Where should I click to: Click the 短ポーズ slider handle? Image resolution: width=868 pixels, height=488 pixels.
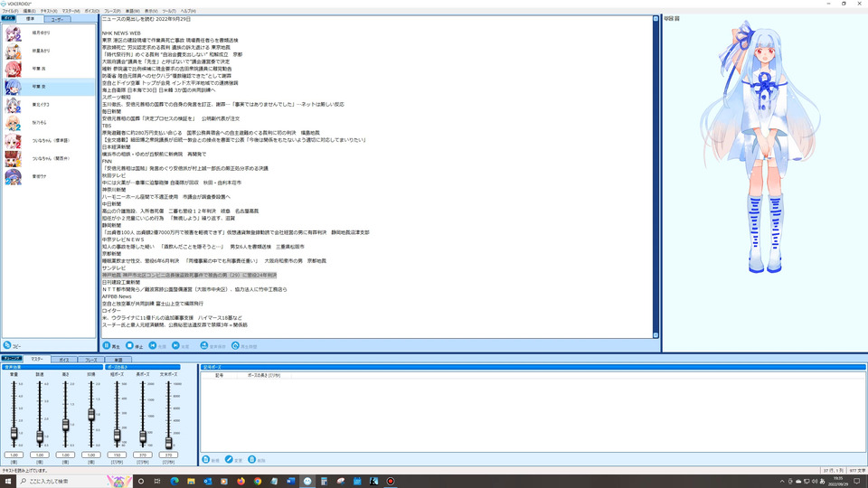tap(117, 436)
